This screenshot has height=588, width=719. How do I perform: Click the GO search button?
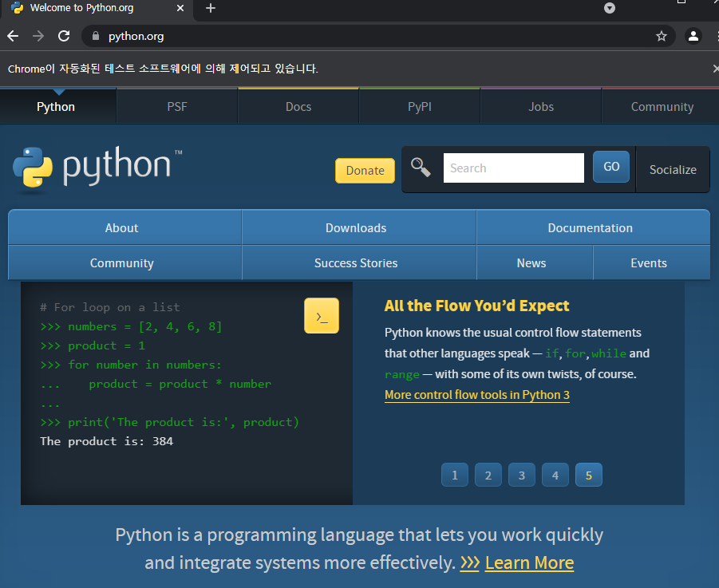[611, 167]
